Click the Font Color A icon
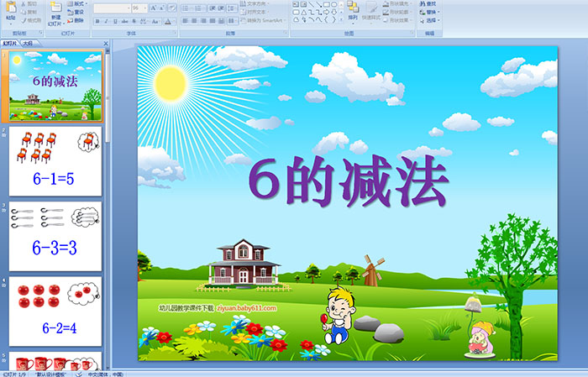This screenshot has height=377, width=588. pyautogui.click(x=168, y=21)
